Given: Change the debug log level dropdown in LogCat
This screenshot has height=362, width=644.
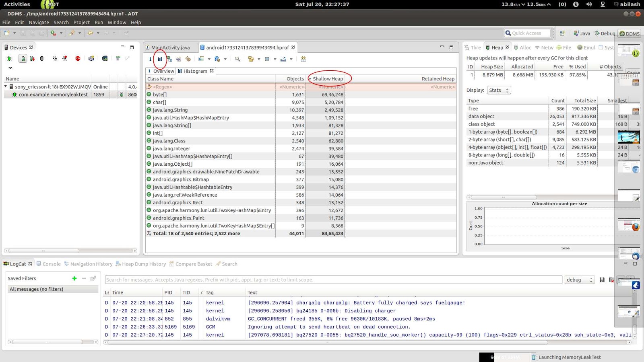Looking at the screenshot, I should click(x=580, y=280).
